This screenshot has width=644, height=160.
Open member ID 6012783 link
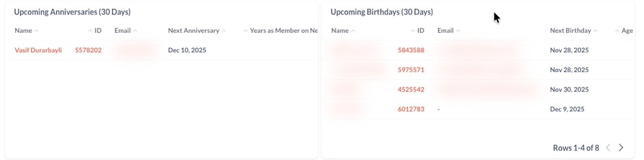[x=411, y=109]
